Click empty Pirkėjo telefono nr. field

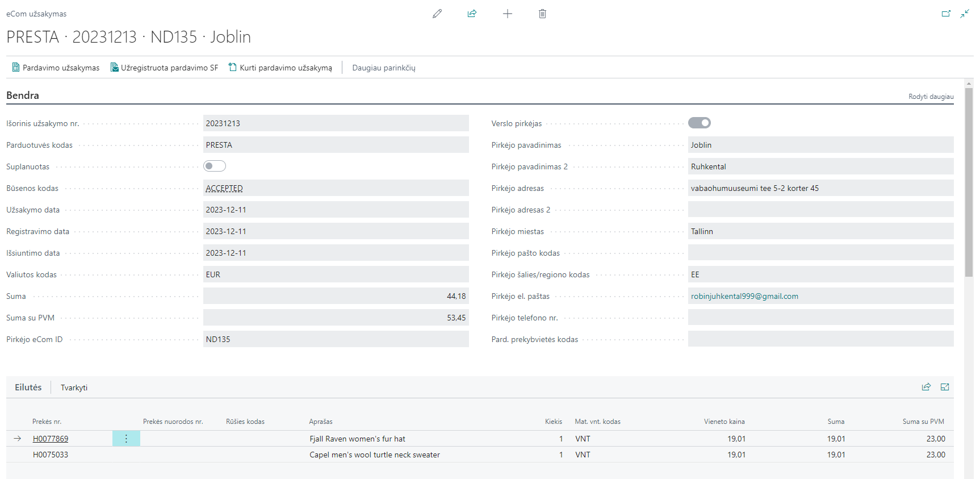821,318
